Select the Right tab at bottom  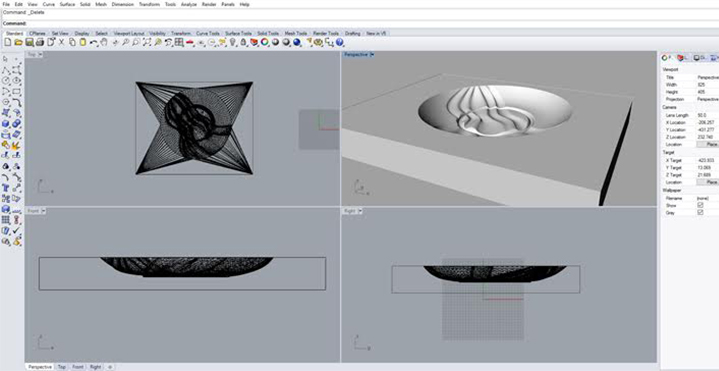[x=95, y=367]
